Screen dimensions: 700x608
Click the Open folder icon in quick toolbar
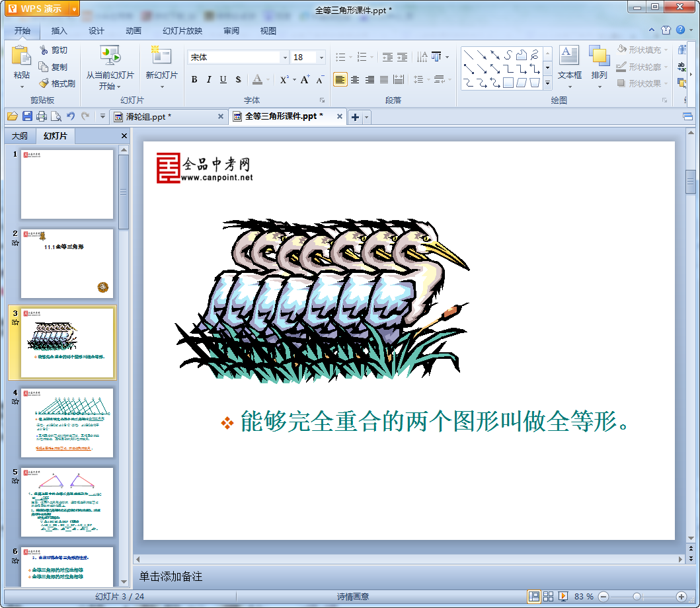coord(13,116)
